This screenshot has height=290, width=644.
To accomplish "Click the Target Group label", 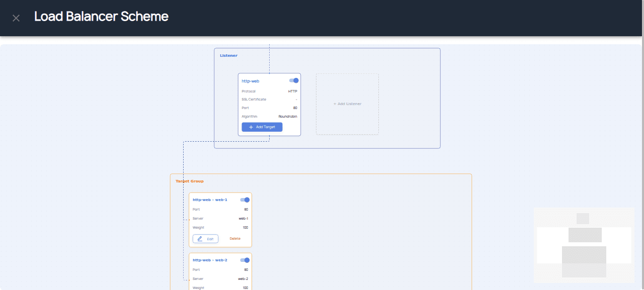I will pos(190,181).
